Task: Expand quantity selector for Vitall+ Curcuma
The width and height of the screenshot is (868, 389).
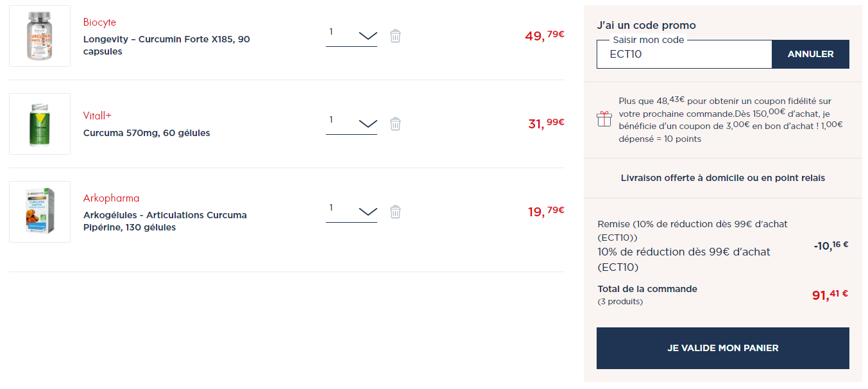Action: (x=352, y=123)
